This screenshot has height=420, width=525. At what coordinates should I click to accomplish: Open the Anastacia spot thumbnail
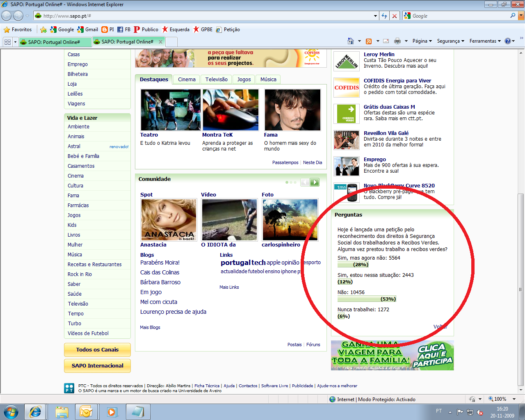pyautogui.click(x=169, y=220)
